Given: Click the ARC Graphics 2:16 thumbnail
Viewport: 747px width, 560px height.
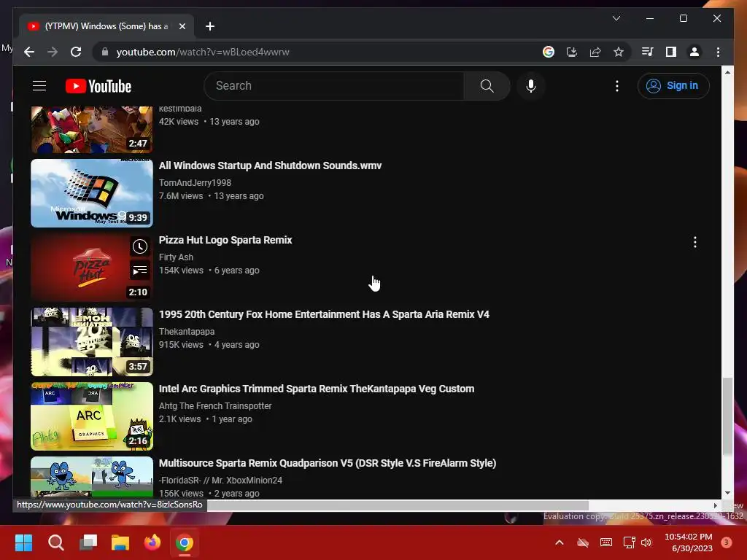Looking at the screenshot, I should [92, 416].
